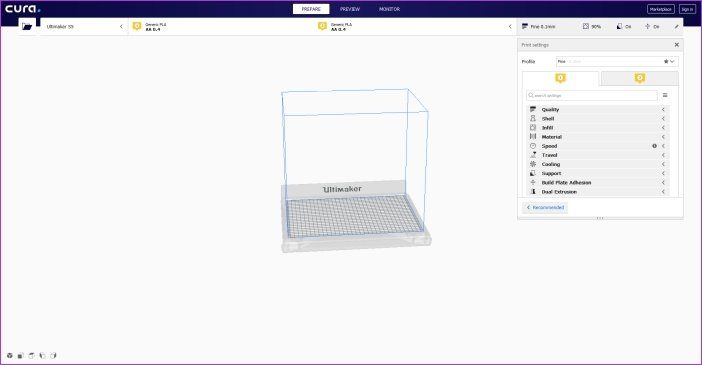Open the Marketplace
702x365 pixels.
[x=661, y=9]
